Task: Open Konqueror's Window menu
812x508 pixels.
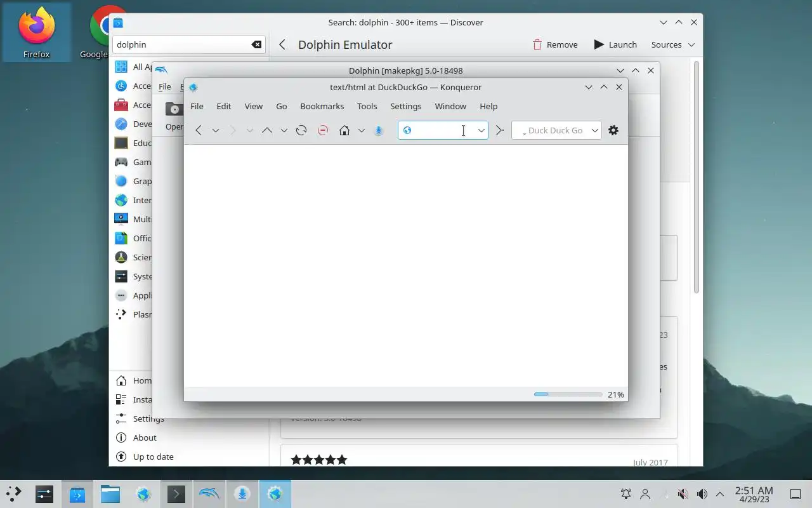Action: 450,106
